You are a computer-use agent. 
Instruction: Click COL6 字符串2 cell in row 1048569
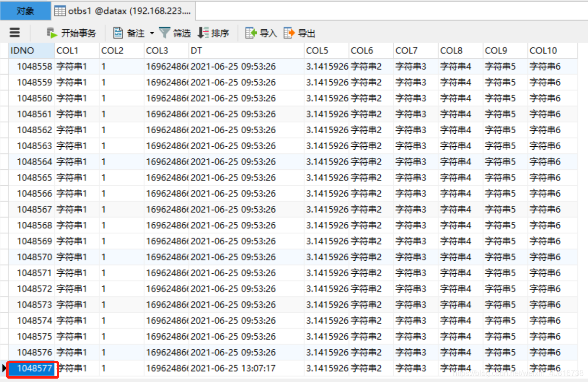pos(371,241)
